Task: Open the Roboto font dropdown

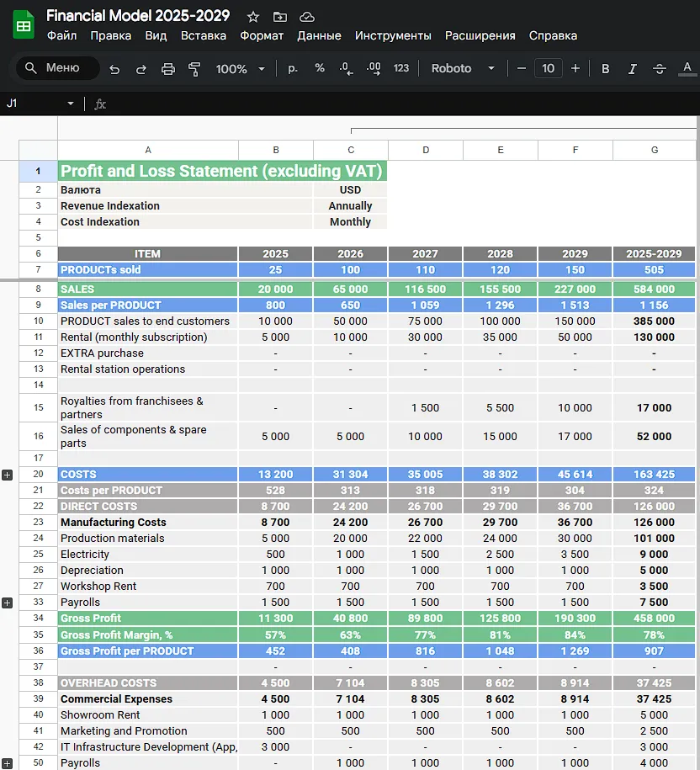Action: (463, 68)
